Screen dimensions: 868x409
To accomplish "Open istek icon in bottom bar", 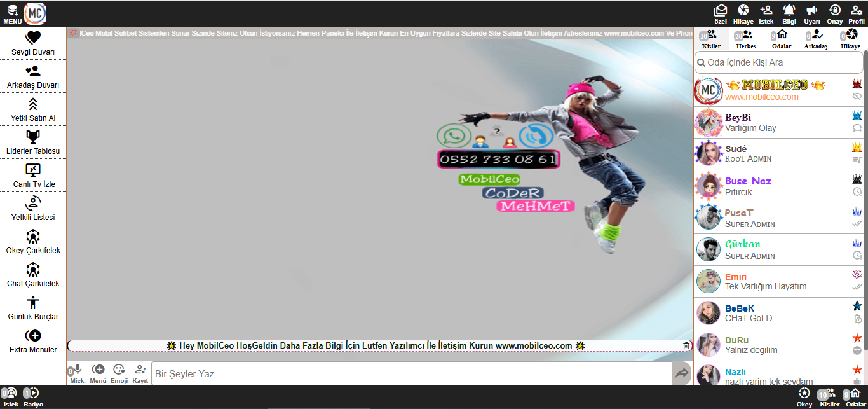I will pos(10,397).
